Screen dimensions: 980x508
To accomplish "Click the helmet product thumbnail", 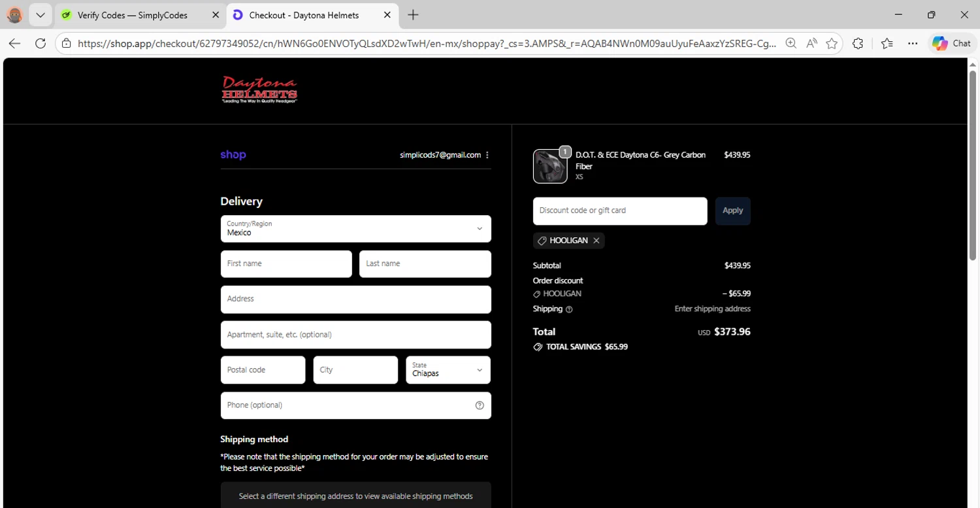I will (x=550, y=166).
